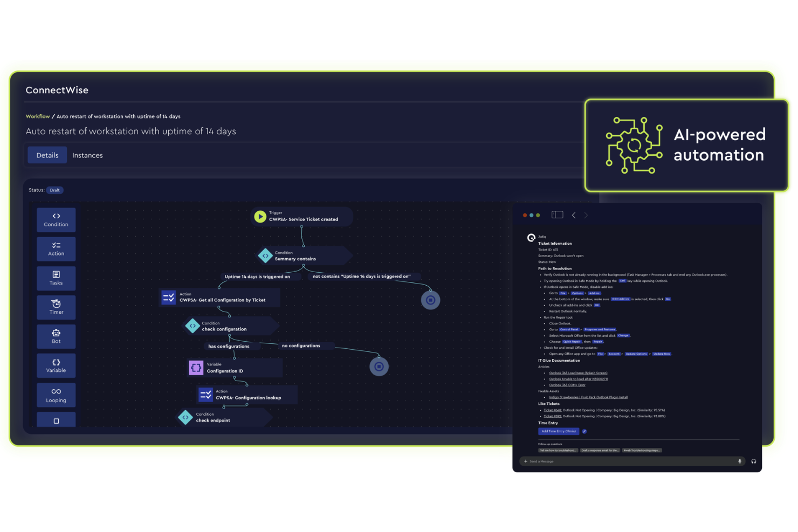798x532 pixels.
Task: Open Ticket #648 link
Action: pos(552,410)
